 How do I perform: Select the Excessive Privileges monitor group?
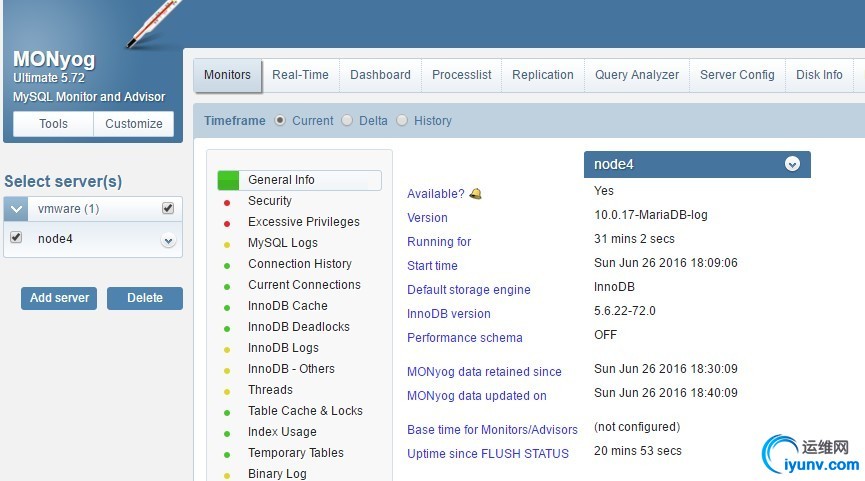(x=303, y=222)
